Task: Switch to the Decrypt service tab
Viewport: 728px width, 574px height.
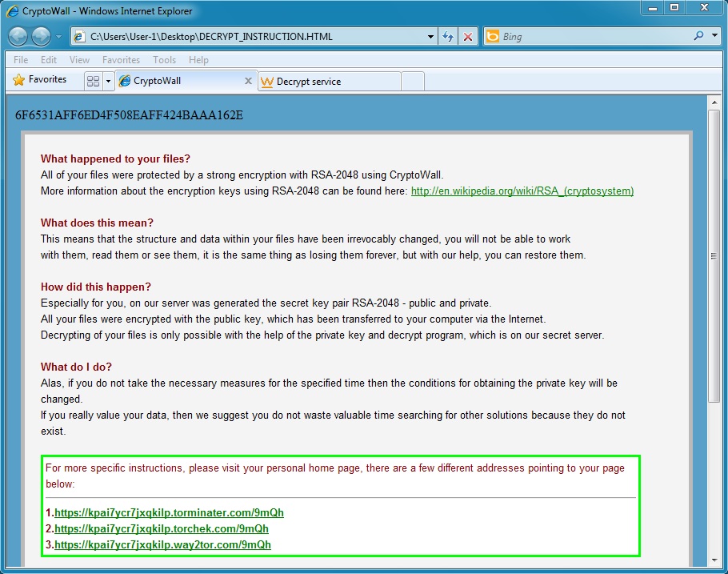Action: click(329, 82)
